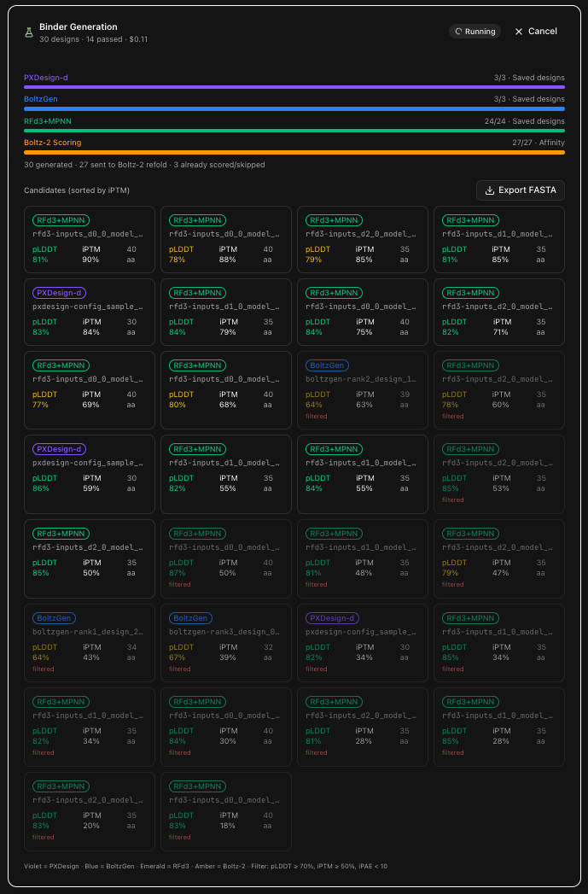Click the violet PXDesign-d progress bar
588x894 pixels.
pyautogui.click(x=294, y=87)
